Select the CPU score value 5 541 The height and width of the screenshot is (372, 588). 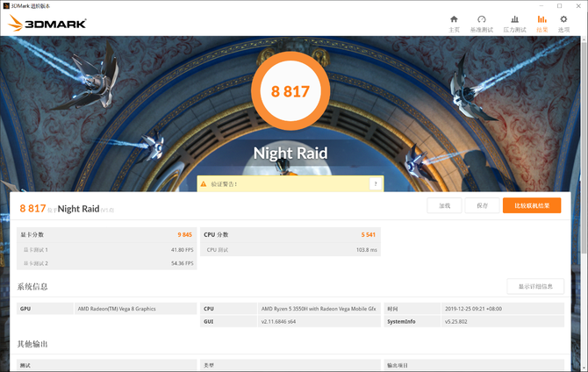[369, 235]
